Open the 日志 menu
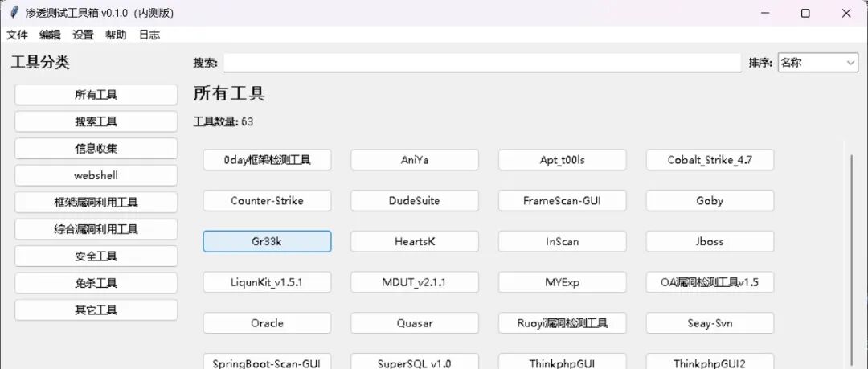 [x=149, y=35]
